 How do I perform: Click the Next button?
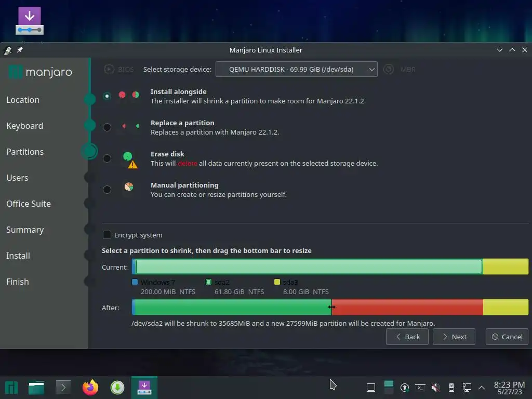point(454,337)
